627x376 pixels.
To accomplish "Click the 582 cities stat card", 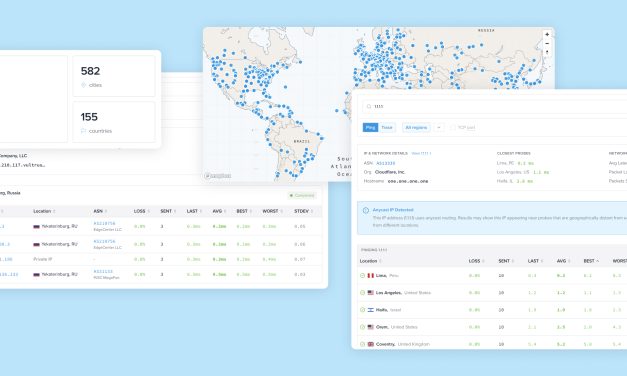I will click(x=114, y=76).
